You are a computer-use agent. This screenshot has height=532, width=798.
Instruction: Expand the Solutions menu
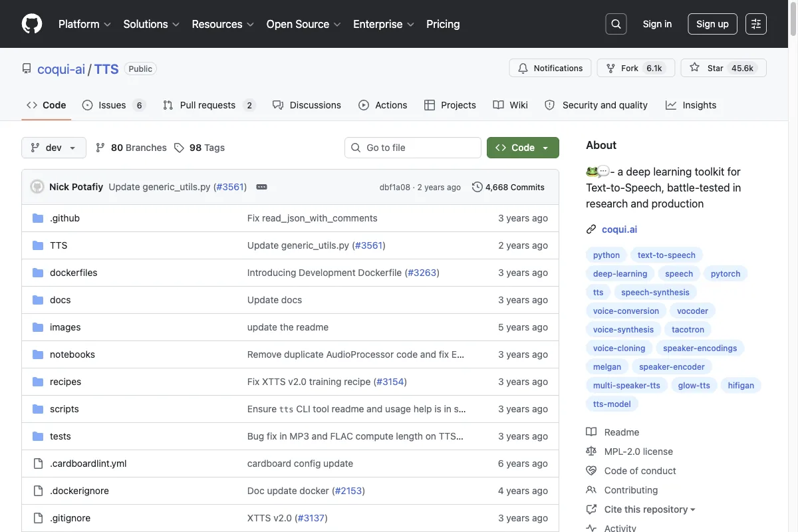point(152,24)
